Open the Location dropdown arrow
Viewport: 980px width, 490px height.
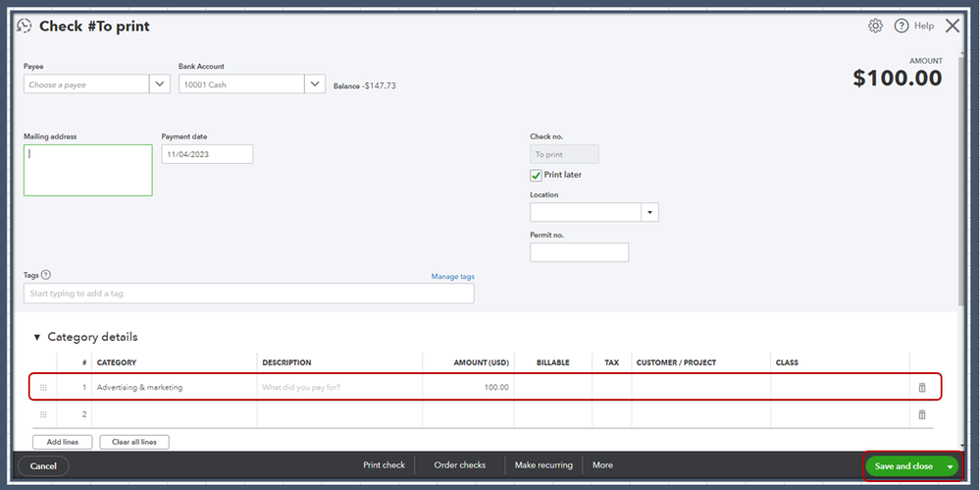point(650,212)
